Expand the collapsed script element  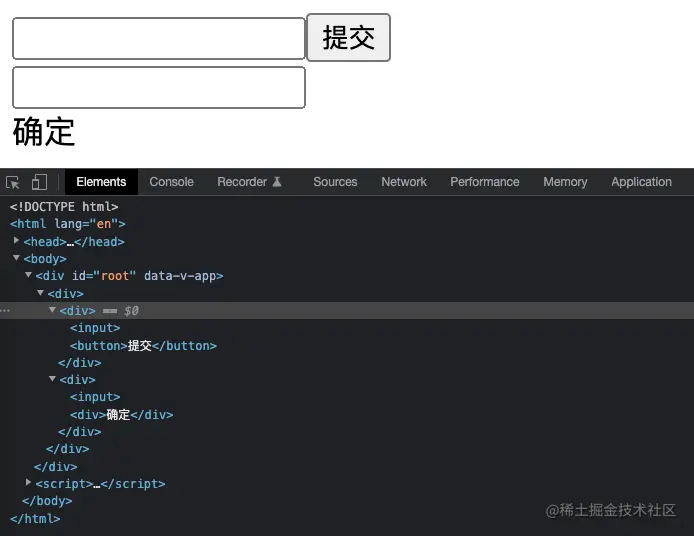(28, 482)
